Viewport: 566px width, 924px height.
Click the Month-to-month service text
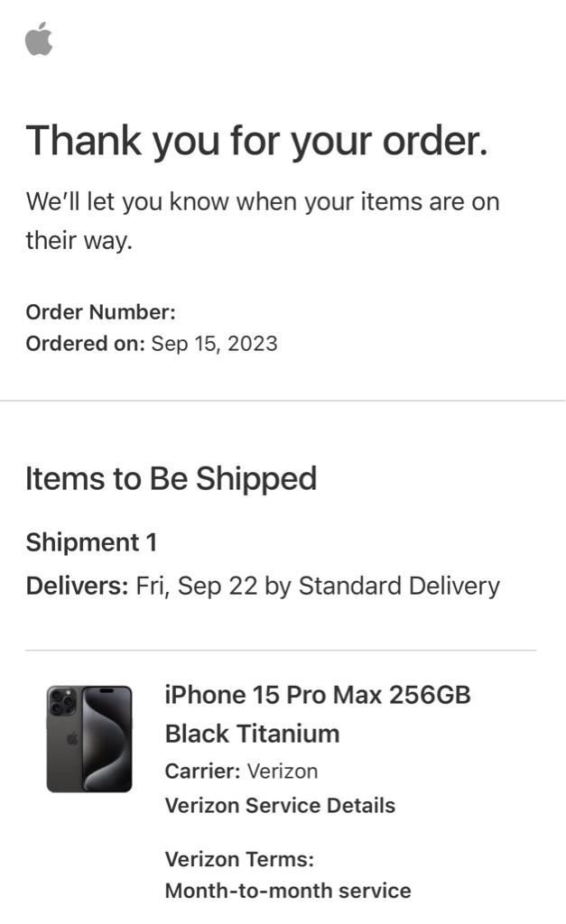tap(288, 891)
